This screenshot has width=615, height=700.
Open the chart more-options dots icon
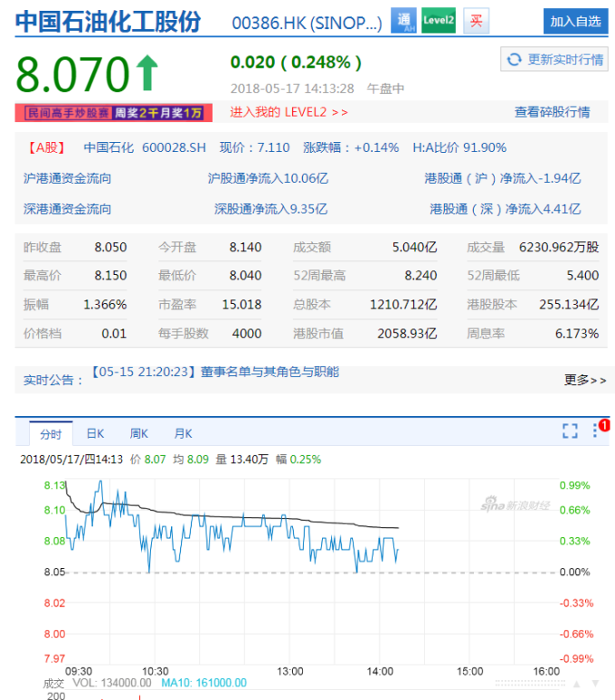[595, 430]
